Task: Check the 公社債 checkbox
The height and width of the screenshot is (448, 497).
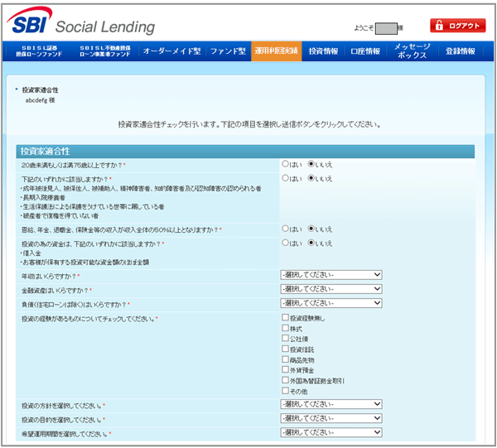Action: coord(285,339)
